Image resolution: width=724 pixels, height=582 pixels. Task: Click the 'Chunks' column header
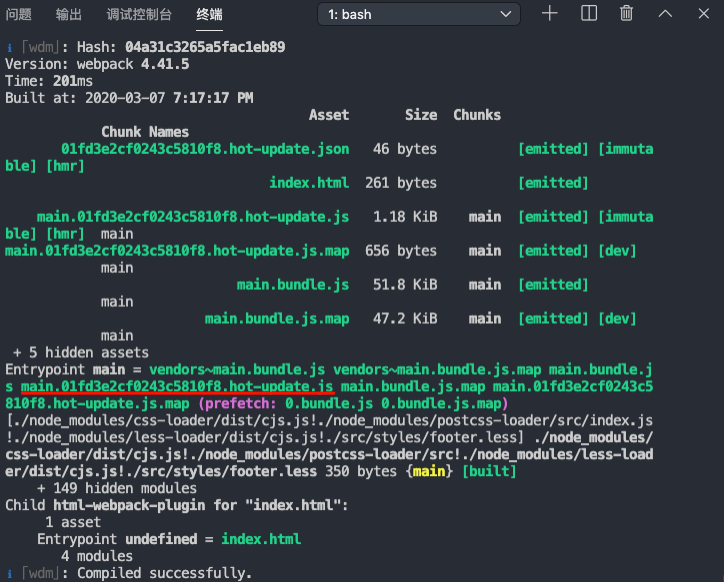(x=477, y=115)
